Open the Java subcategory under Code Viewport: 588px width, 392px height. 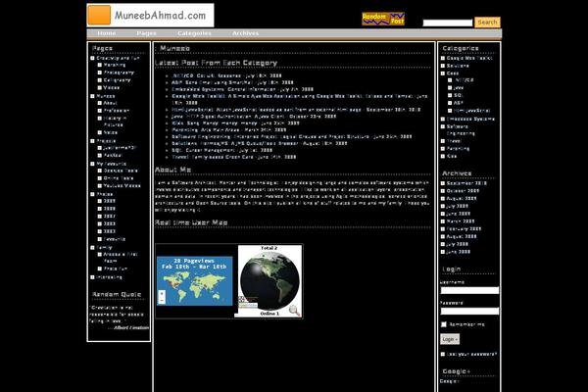(x=459, y=87)
